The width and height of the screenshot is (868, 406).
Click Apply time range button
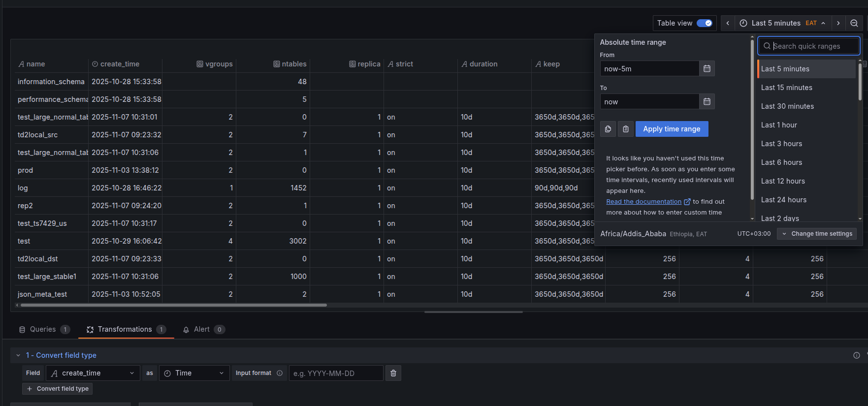point(672,129)
